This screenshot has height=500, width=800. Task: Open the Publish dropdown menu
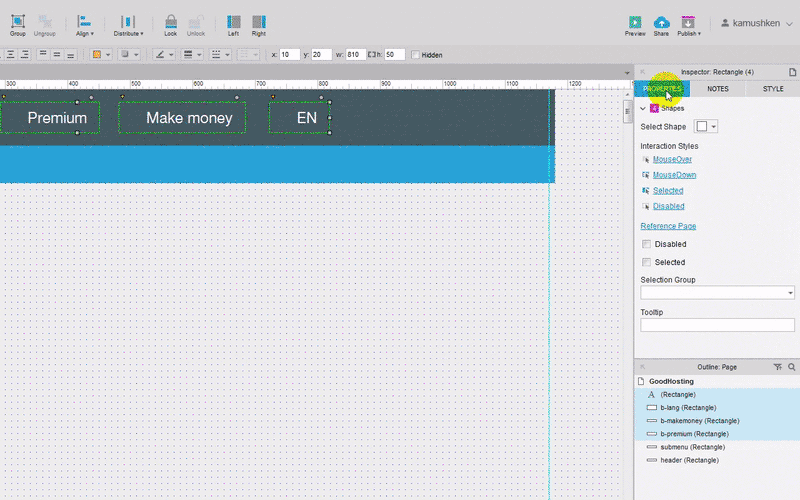pyautogui.click(x=688, y=23)
